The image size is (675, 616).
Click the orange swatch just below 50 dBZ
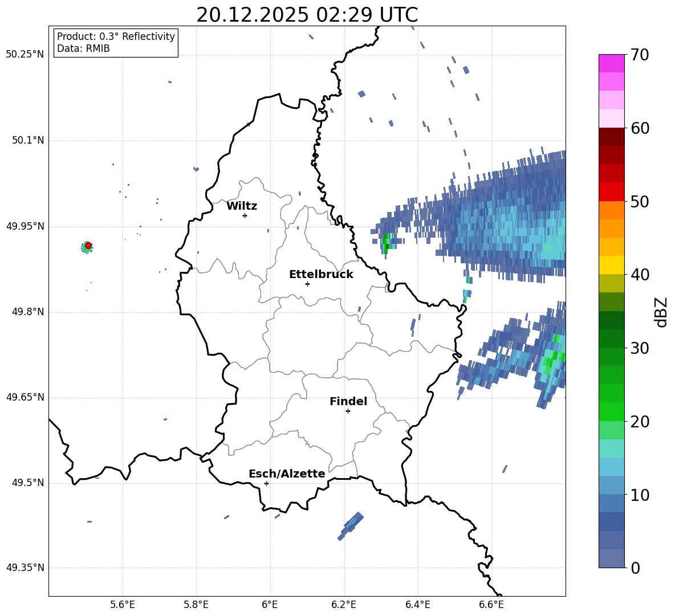click(x=611, y=210)
